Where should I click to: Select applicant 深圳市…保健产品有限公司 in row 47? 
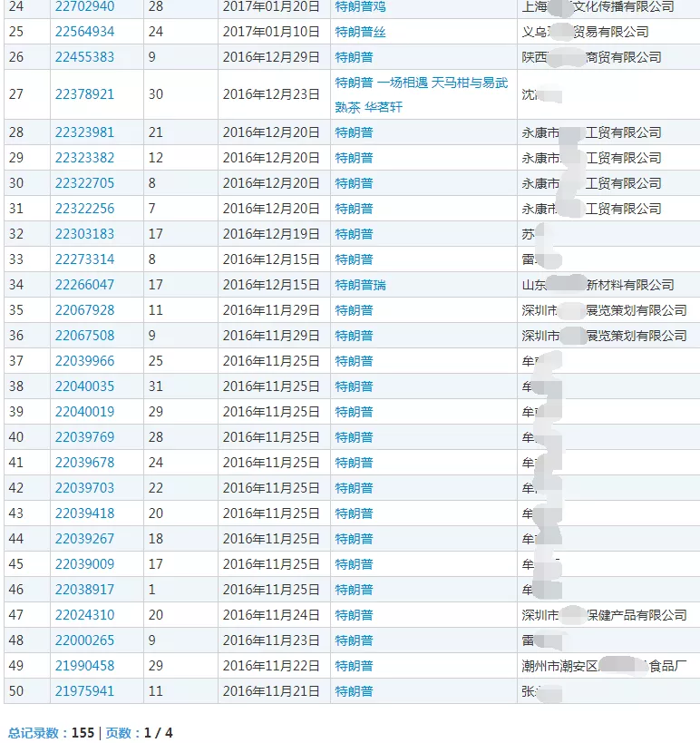click(604, 615)
